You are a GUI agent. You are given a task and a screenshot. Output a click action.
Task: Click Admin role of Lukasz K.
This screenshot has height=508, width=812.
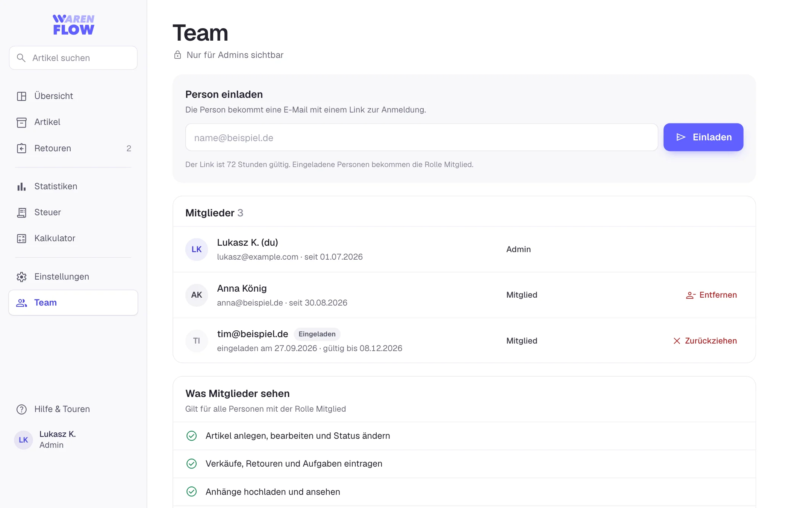pos(518,249)
